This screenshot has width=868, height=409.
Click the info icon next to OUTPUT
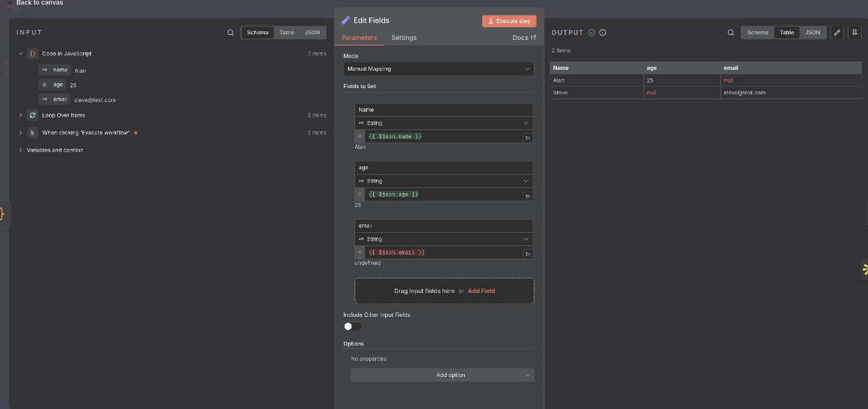pyautogui.click(x=602, y=33)
